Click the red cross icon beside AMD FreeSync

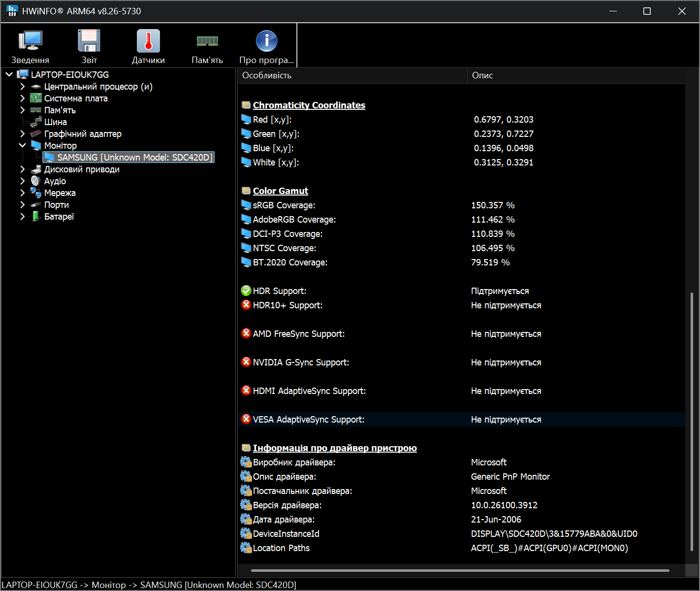[x=246, y=333]
